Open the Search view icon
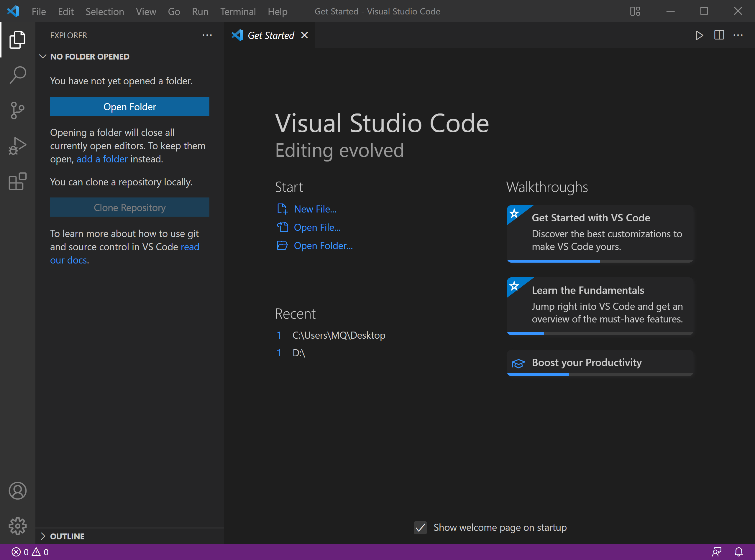The height and width of the screenshot is (560, 755). [x=17, y=75]
